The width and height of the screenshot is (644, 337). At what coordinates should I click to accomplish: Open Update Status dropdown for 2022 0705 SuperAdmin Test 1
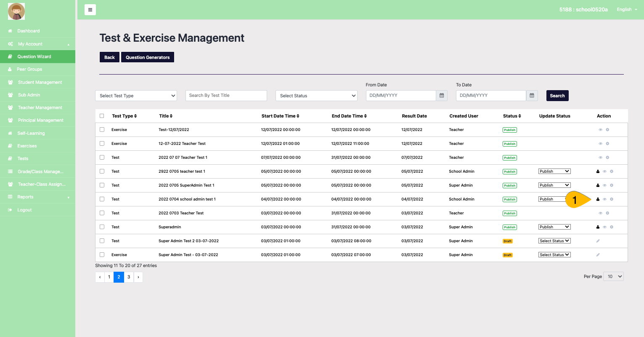[x=554, y=185]
